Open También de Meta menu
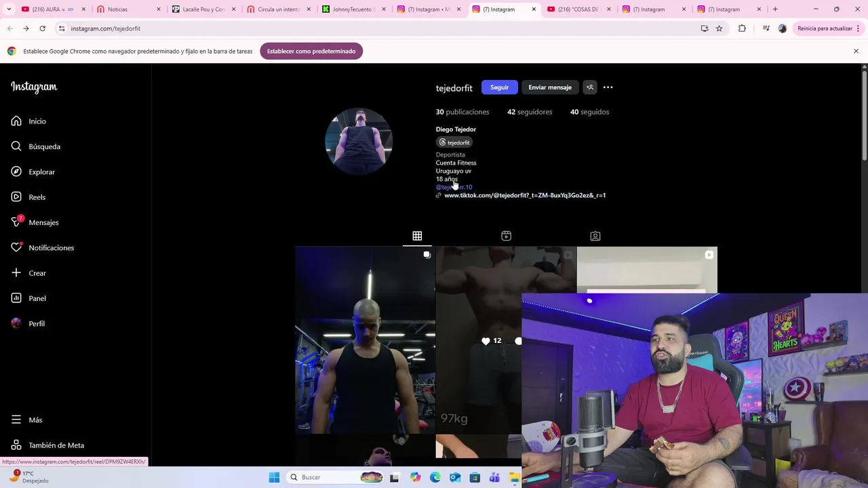The height and width of the screenshot is (488, 868). pos(47,445)
